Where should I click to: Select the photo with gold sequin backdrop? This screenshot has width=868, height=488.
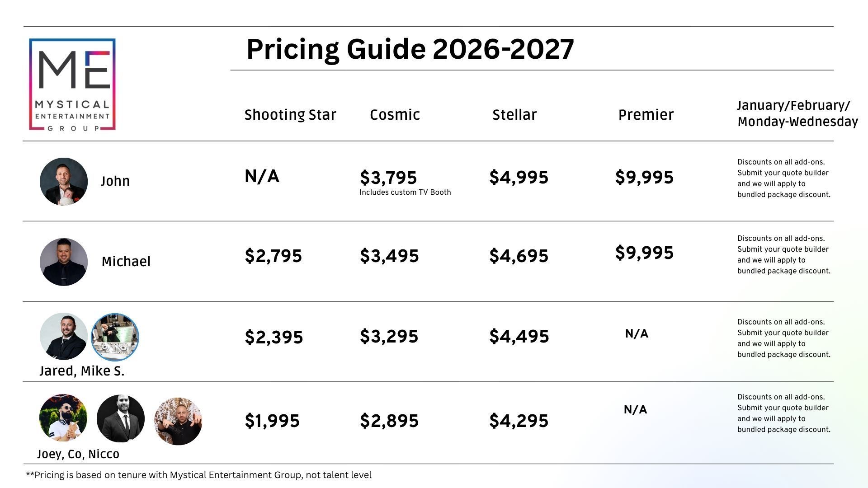178,421
